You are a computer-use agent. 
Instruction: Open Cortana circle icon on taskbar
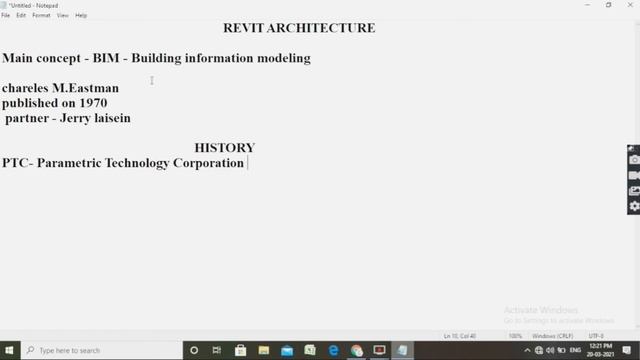194,350
